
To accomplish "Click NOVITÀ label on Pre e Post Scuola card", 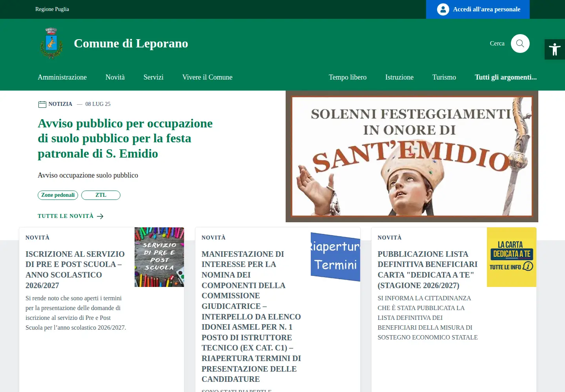I will point(38,238).
